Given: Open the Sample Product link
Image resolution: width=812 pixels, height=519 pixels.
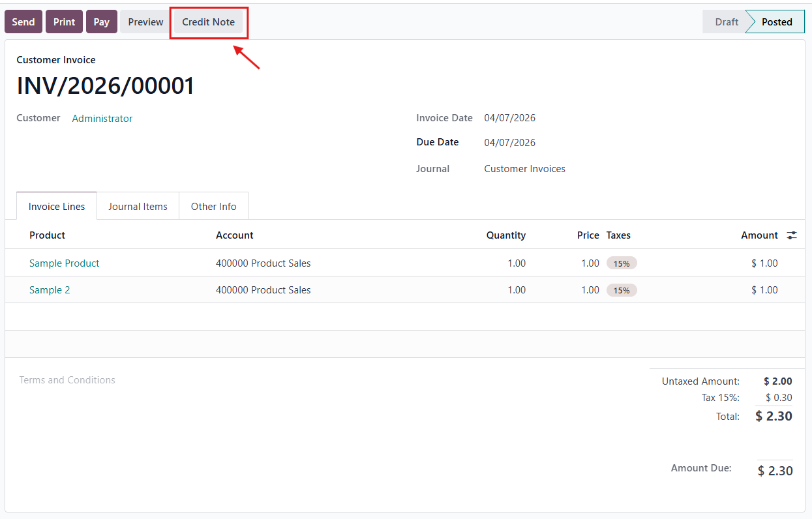Looking at the screenshot, I should (x=65, y=263).
